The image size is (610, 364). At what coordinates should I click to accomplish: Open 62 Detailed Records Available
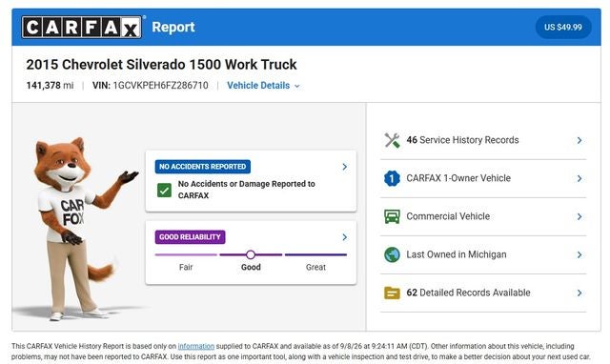click(x=483, y=293)
